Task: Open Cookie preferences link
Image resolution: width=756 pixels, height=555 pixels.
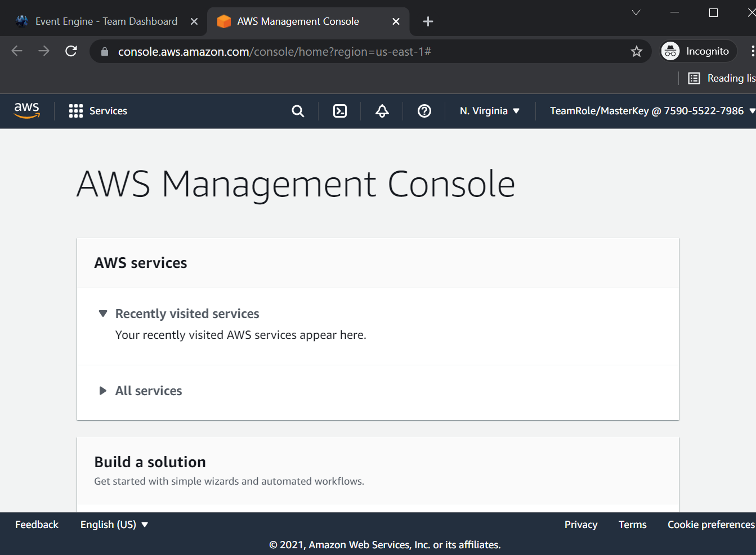Action: click(x=711, y=525)
